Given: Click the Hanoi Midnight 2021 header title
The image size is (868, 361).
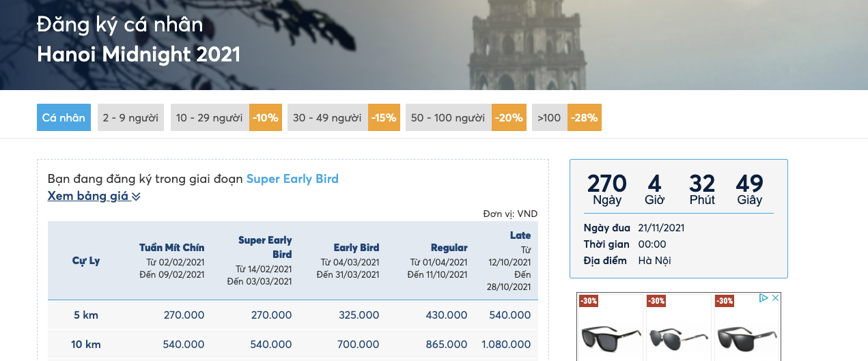Looking at the screenshot, I should [x=139, y=55].
